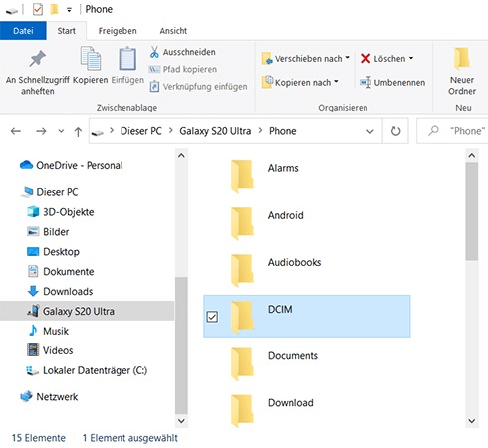Click the red Löschen X icon
488x448 pixels.
pos(366,59)
